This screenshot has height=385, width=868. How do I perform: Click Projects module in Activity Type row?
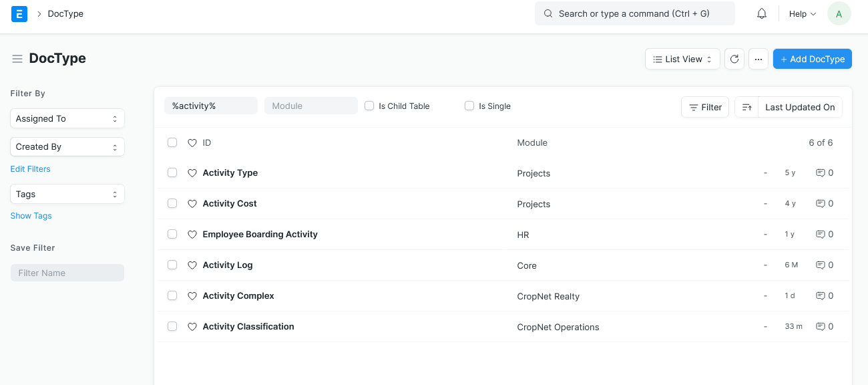pyautogui.click(x=533, y=173)
